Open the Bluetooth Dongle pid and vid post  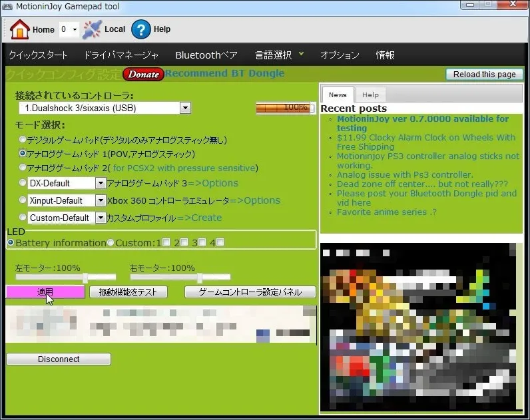pos(427,198)
